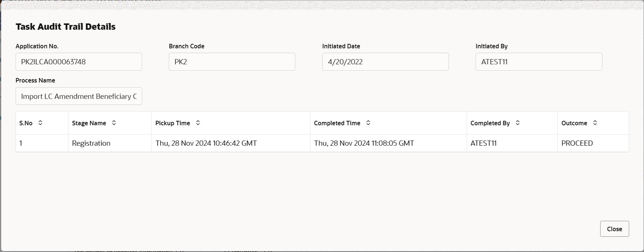Click the Stage Name column header
Viewport: 644px width, 252px height.
pos(89,123)
